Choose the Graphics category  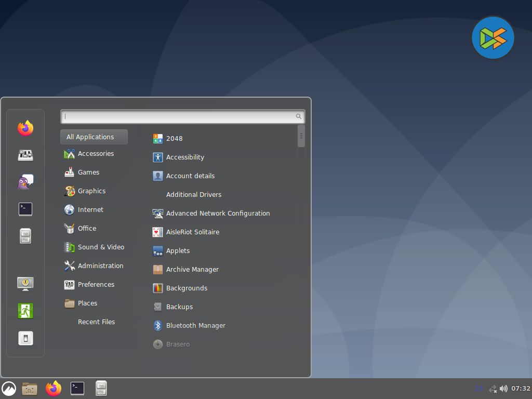click(x=91, y=191)
